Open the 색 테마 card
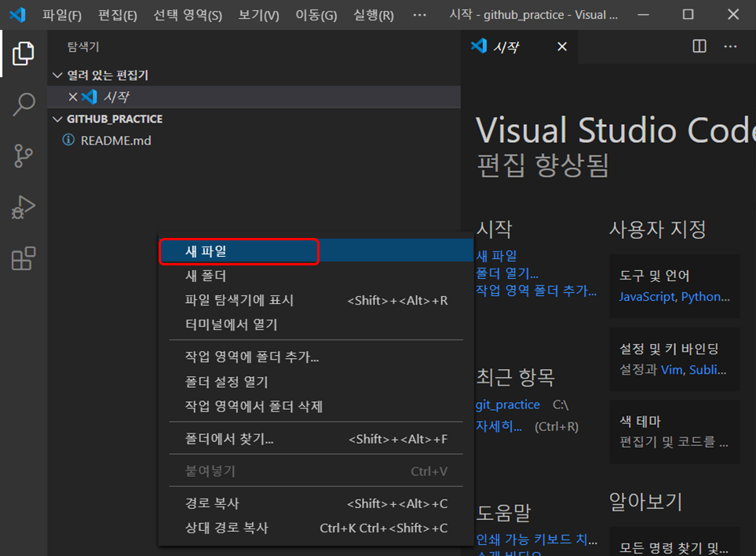This screenshot has height=556, width=756. 674,432
